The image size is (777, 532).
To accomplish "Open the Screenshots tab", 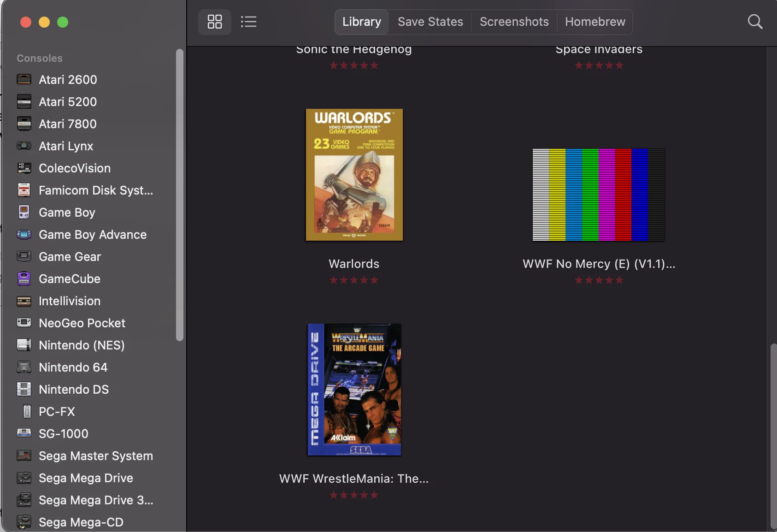I will [x=514, y=22].
